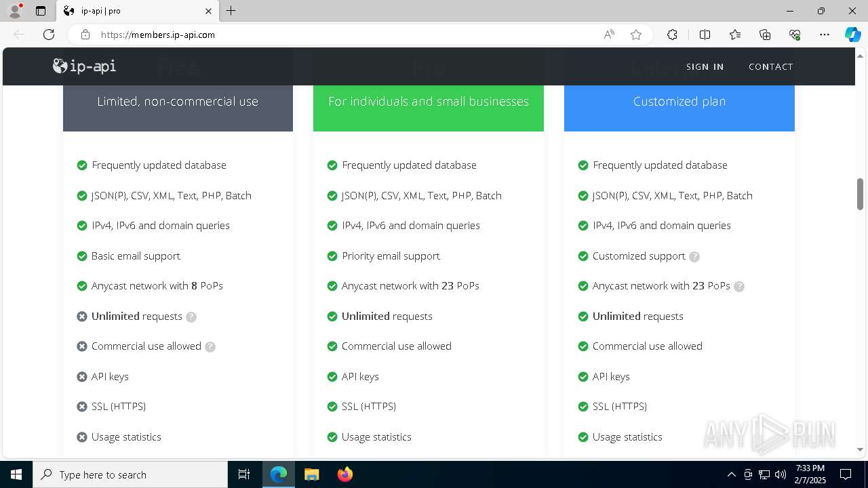Toggle Read aloud in address bar
This screenshot has height=488, width=868.
click(609, 35)
